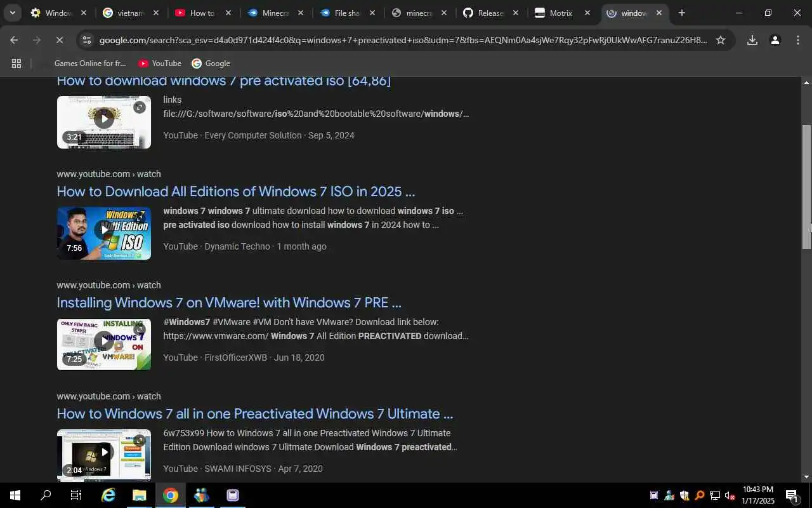Open the taskbar clock showing 10:43 PM
The width and height of the screenshot is (812, 508).
(x=758, y=495)
